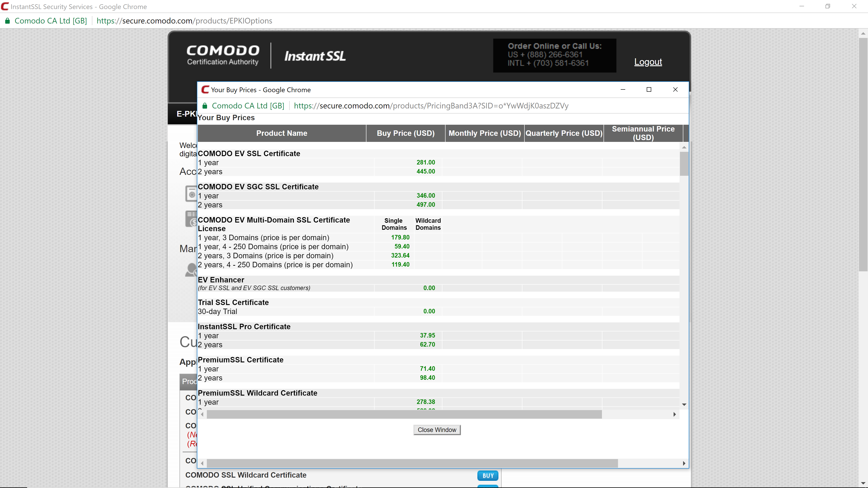Click BUY for COMODO SSL Wildcard Certificate

point(488,476)
